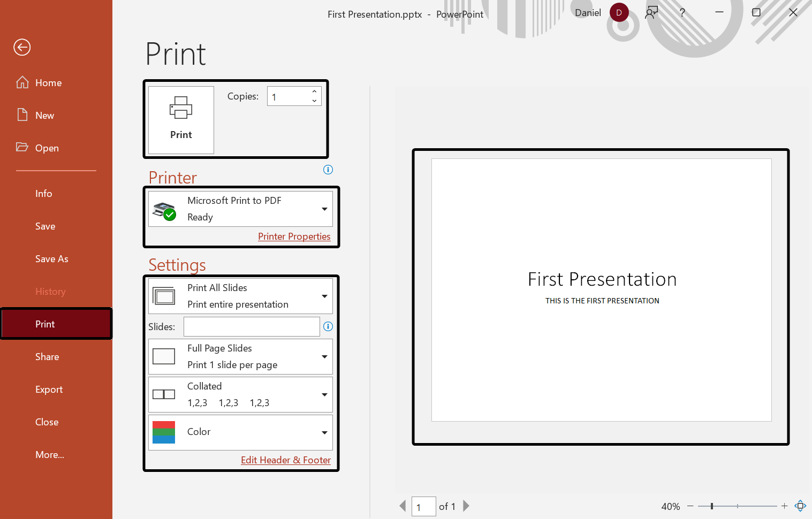Click the zoom slider handle
The image size is (812, 519).
pyautogui.click(x=712, y=506)
